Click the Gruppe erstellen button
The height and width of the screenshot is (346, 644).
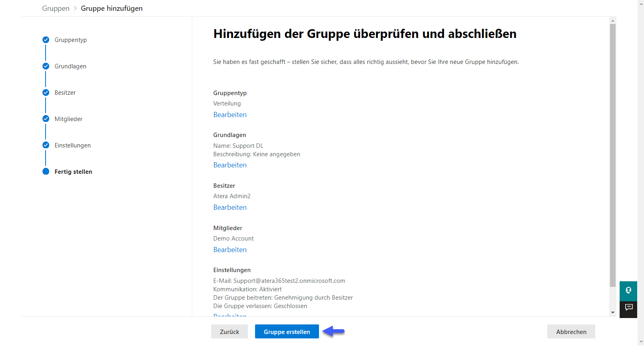[287, 332]
